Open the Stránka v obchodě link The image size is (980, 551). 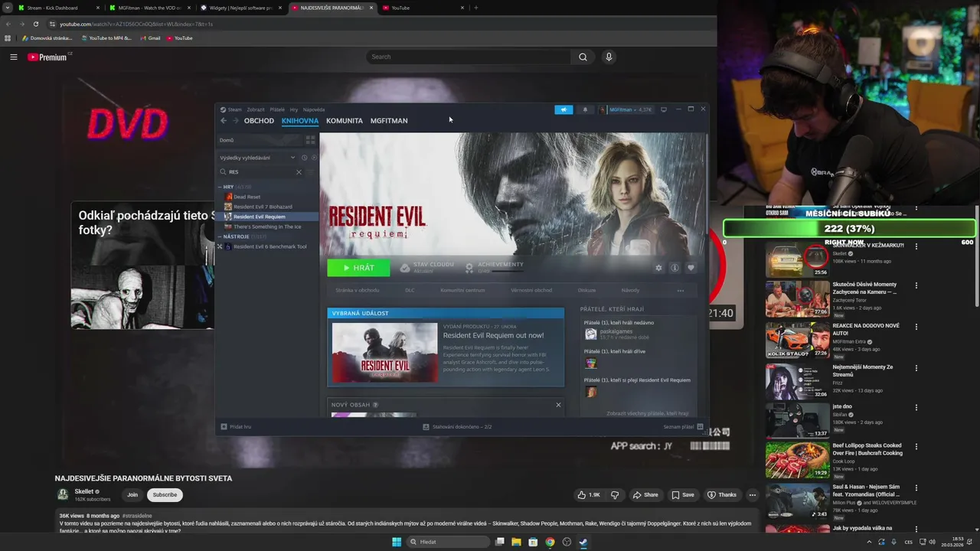pos(358,291)
